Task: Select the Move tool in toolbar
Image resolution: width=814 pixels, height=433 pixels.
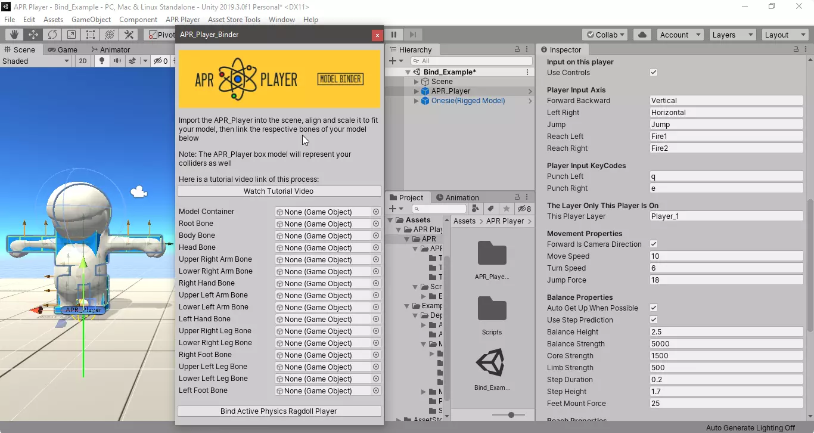Action: point(33,35)
